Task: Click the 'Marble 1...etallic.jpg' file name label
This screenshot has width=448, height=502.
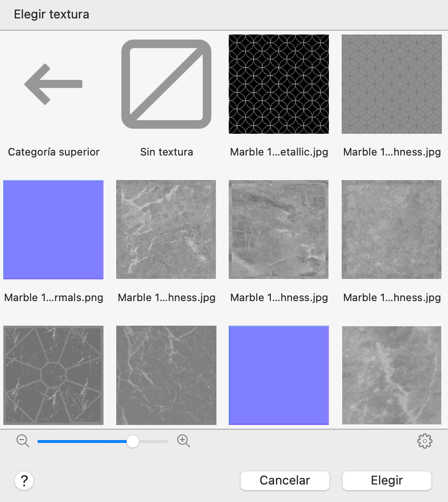Action: [279, 152]
